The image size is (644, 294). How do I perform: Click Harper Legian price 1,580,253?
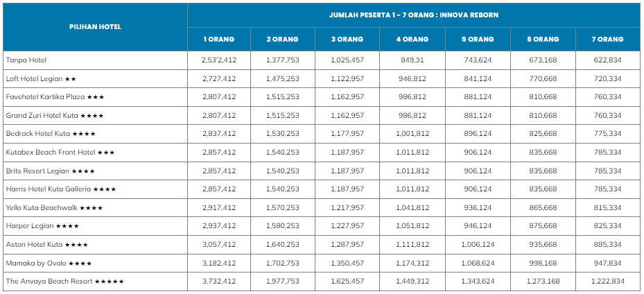(x=283, y=226)
